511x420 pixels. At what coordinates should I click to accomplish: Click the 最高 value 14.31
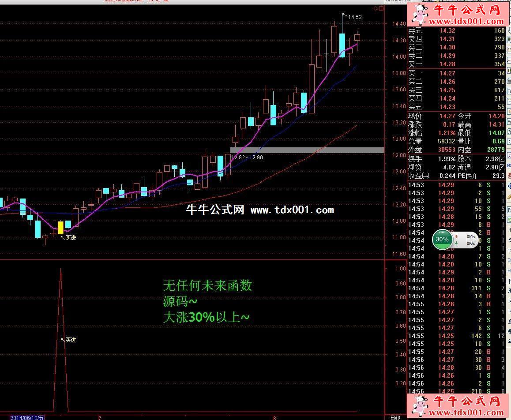(x=497, y=124)
